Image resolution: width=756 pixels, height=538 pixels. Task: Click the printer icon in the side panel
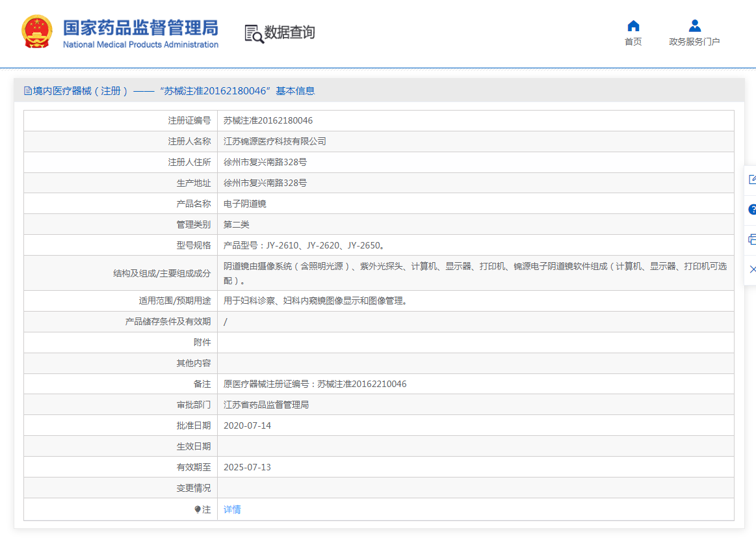click(752, 239)
